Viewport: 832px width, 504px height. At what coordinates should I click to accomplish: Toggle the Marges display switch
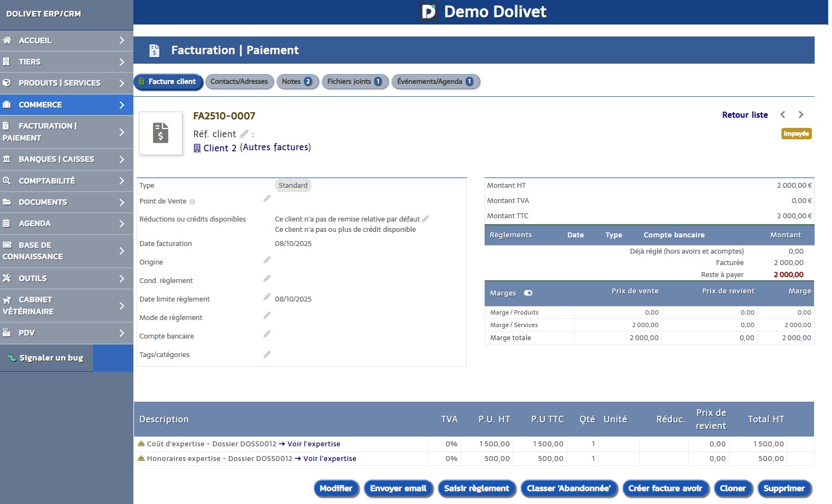(x=528, y=293)
